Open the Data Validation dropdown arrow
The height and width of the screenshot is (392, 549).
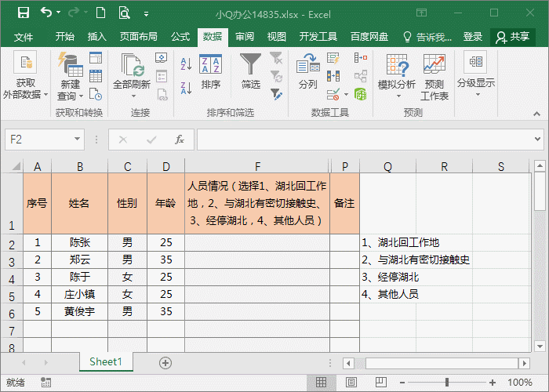(x=347, y=94)
